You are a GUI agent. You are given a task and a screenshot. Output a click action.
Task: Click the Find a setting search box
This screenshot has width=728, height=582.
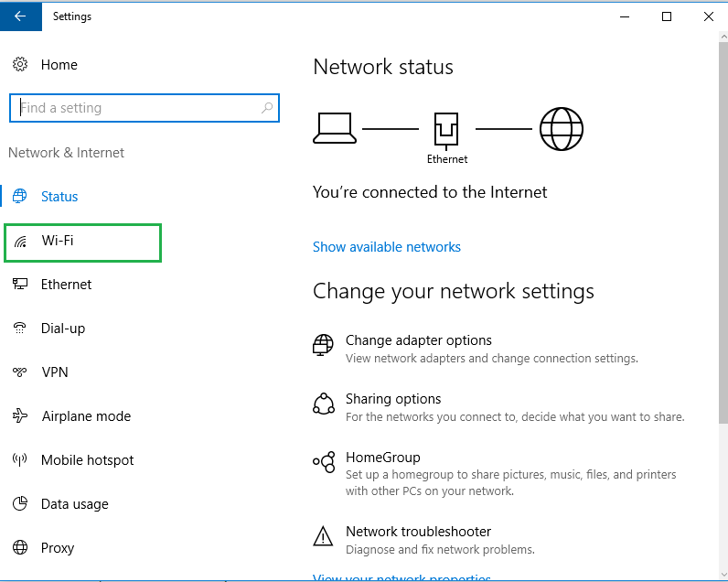pos(137,108)
